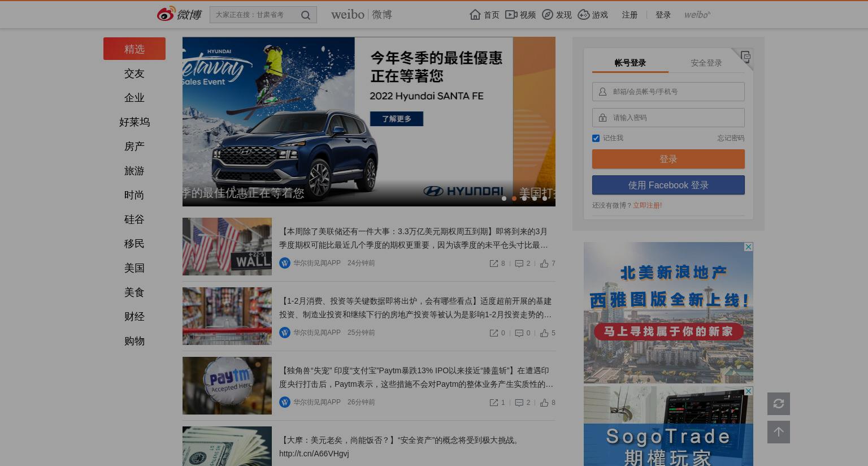This screenshot has width=868, height=466.
Task: Click comment icon on Paytm post
Action: pyautogui.click(x=519, y=403)
